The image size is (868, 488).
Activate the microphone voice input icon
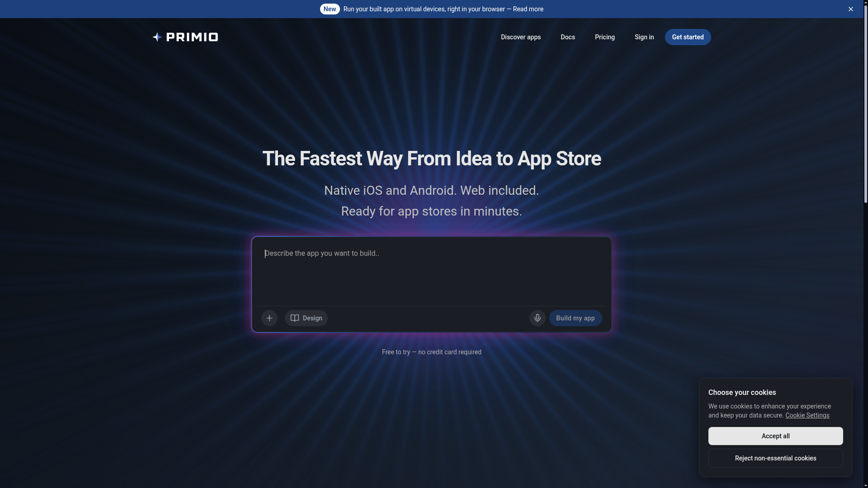click(x=538, y=318)
